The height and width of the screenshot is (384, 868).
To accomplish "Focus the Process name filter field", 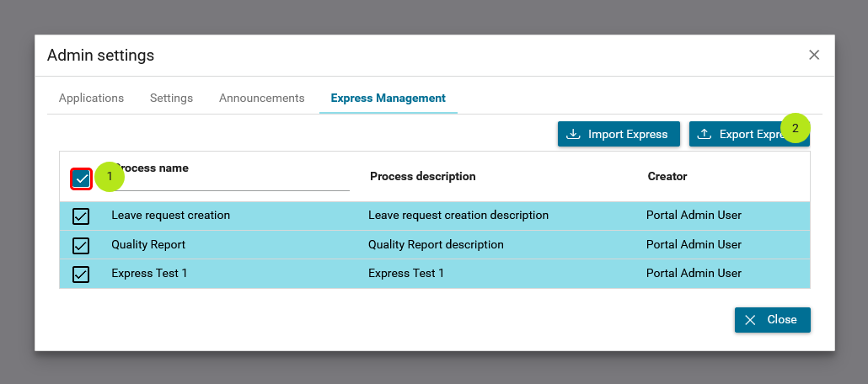I will [x=231, y=183].
